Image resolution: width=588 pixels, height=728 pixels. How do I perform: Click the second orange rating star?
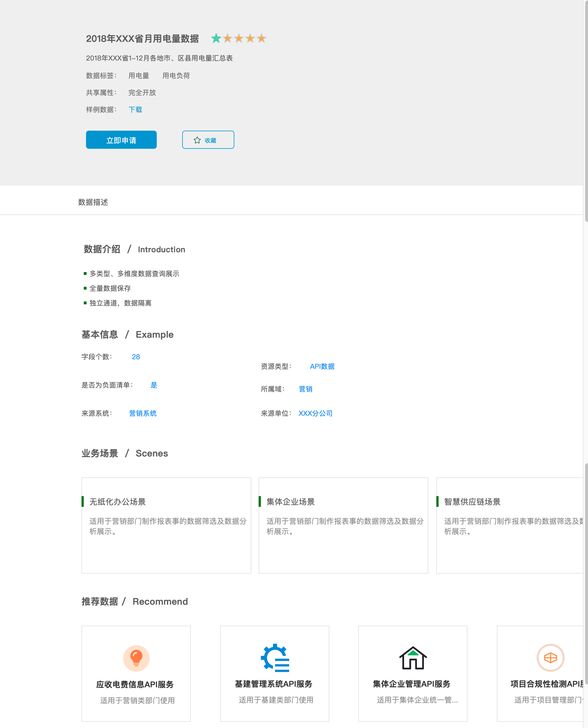point(228,38)
